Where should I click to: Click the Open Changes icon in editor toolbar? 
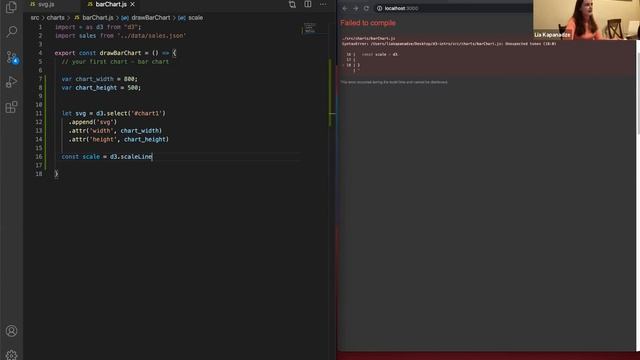pos(292,4)
